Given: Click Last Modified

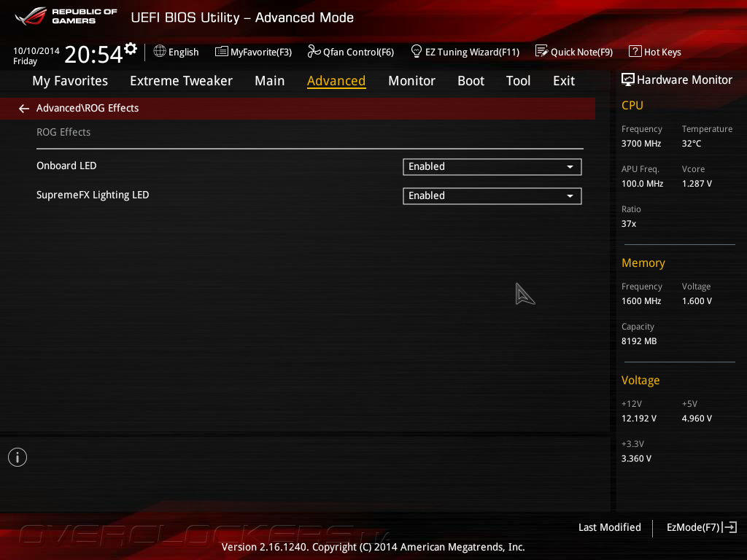Looking at the screenshot, I should (610, 528).
